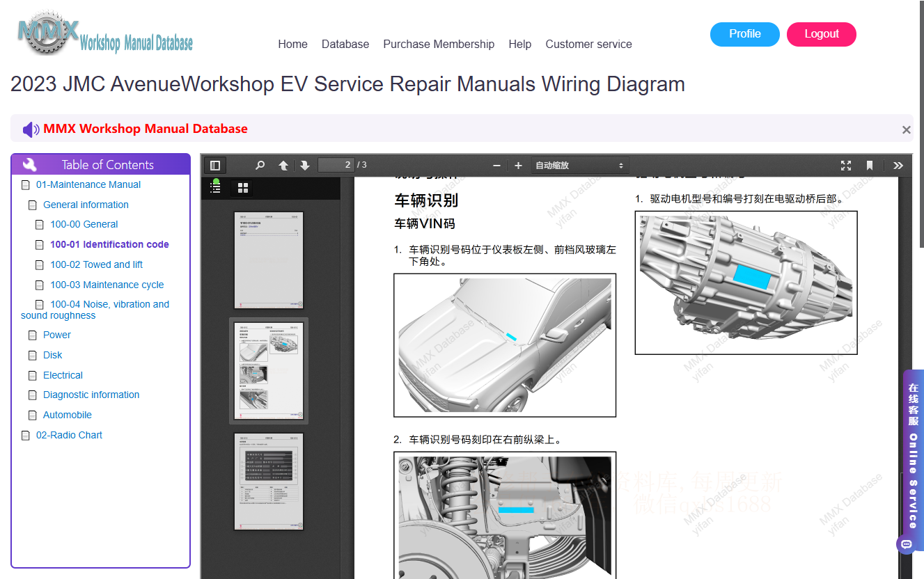Close the MMX Workshop announcement banner

[906, 129]
